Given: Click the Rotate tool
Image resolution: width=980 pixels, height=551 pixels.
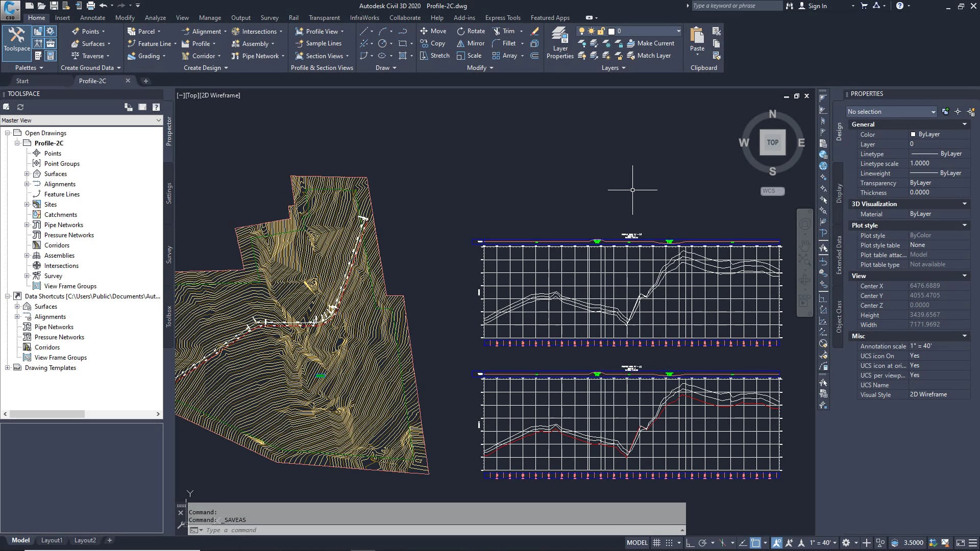Looking at the screenshot, I should (x=471, y=31).
